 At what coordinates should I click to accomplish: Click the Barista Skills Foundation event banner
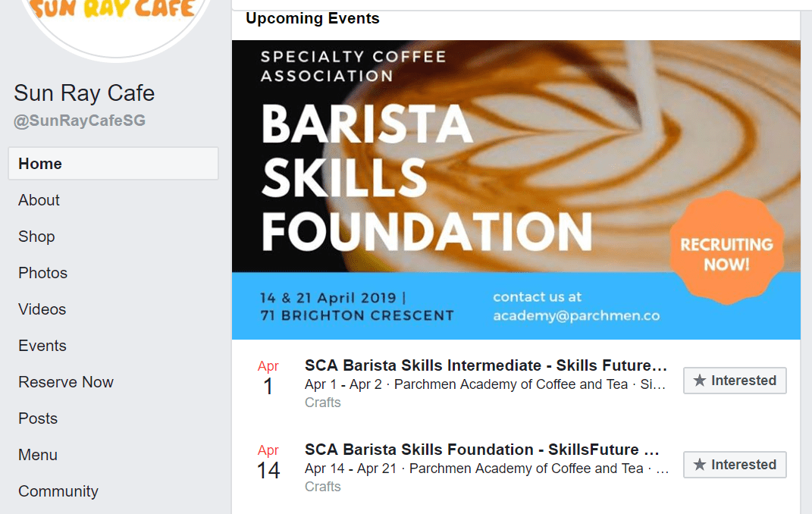[516, 190]
